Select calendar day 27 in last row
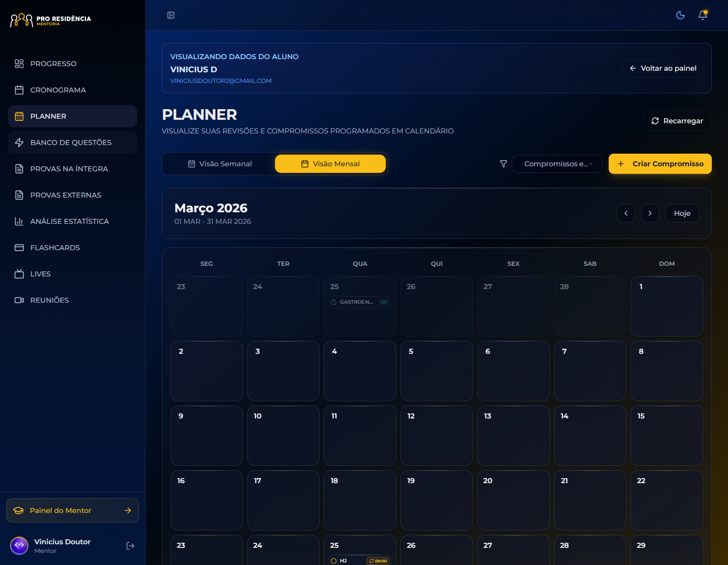The image size is (728, 565). coord(514,550)
